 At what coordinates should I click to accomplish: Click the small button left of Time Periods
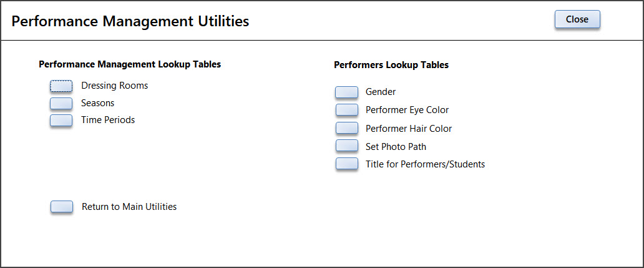tap(61, 120)
